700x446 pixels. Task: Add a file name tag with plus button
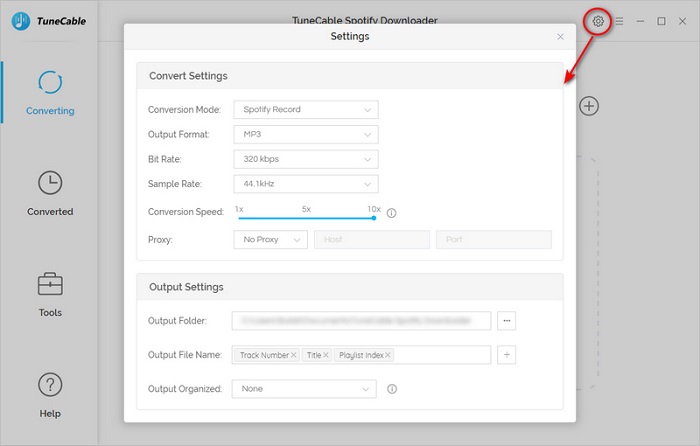pos(507,354)
